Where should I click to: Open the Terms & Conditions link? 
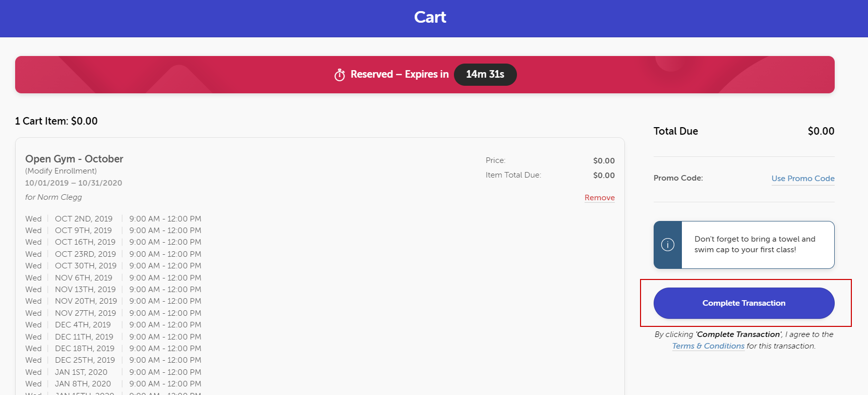[708, 346]
